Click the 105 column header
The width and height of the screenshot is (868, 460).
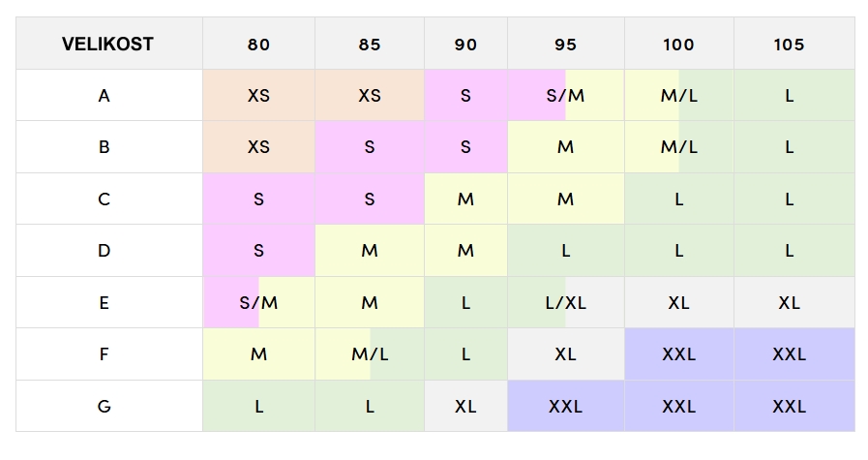click(x=790, y=44)
